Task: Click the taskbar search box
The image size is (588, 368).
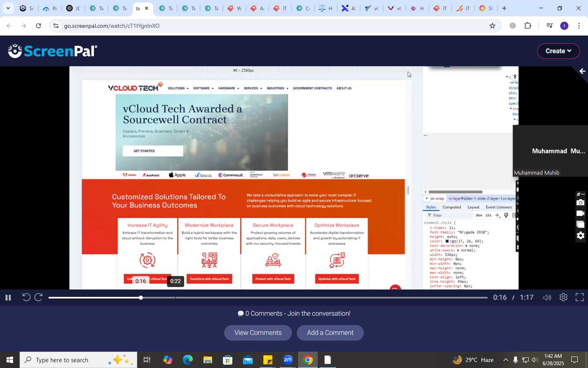Action: 78,360
